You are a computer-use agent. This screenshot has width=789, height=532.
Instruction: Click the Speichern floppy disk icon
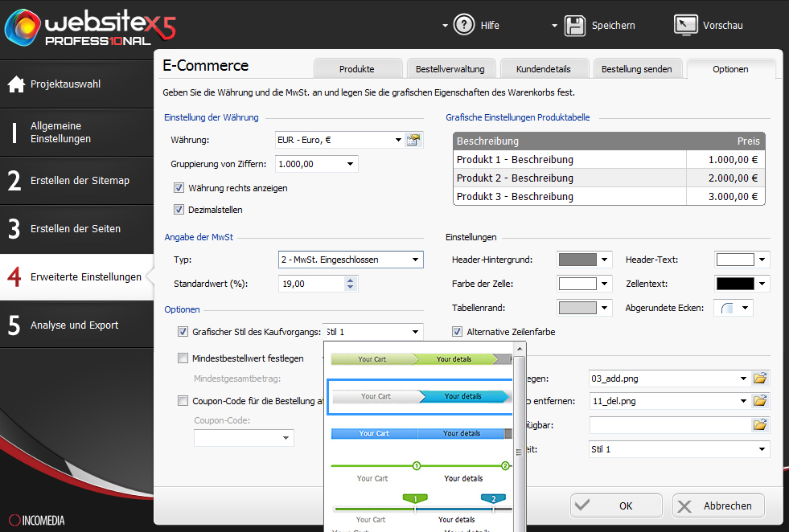[x=574, y=25]
